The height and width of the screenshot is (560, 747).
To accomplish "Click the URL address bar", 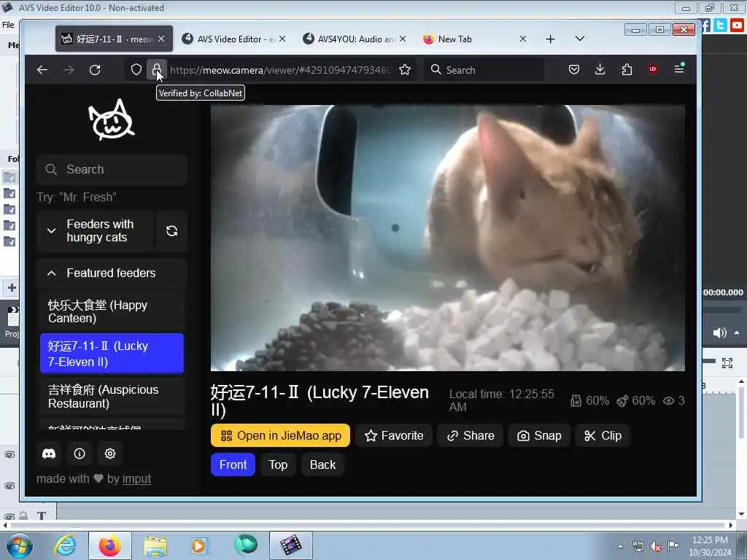I will point(280,70).
